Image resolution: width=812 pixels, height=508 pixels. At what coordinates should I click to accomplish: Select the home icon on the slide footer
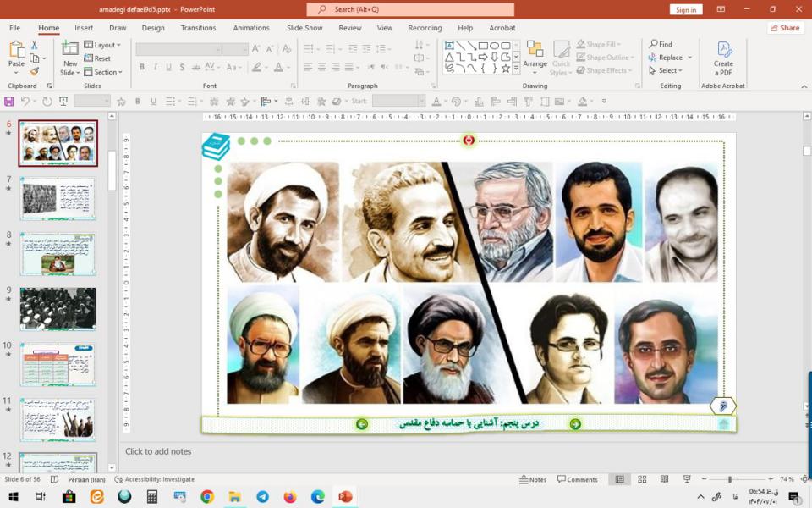724,424
